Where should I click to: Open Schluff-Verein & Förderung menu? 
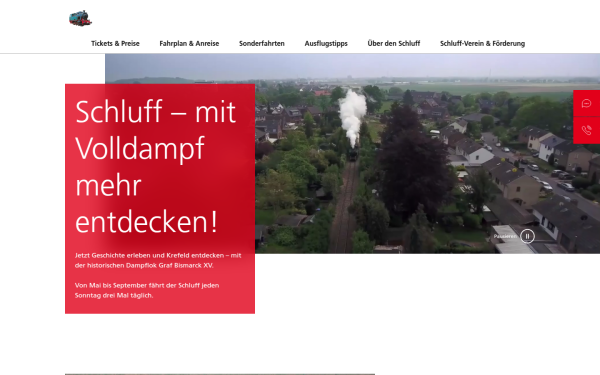(x=482, y=44)
